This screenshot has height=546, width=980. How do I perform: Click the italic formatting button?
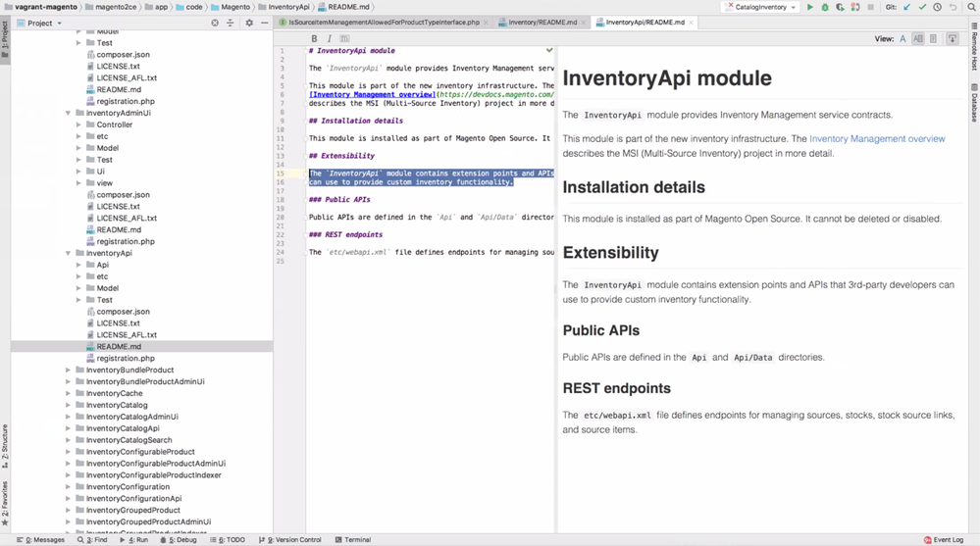click(x=329, y=39)
